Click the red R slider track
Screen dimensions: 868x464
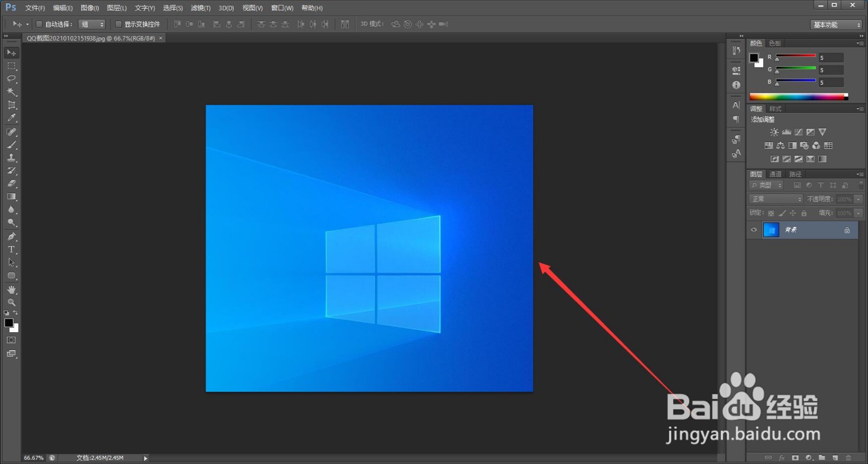coord(796,55)
